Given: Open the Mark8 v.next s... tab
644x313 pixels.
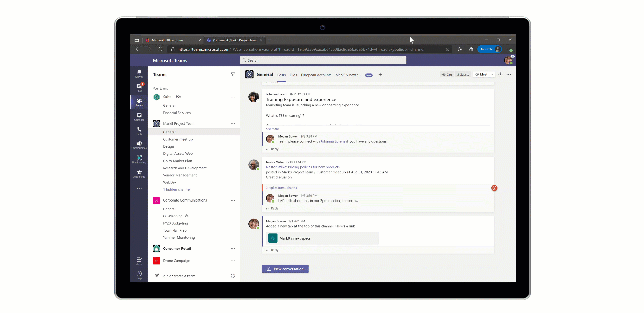Looking at the screenshot, I should coord(348,75).
